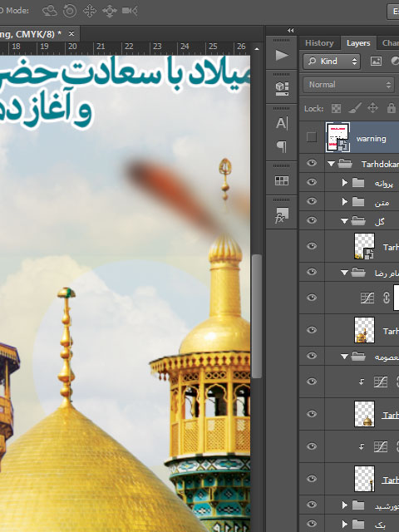Select the 3D Rotate mode icon
This screenshot has height=532, width=399.
(50, 11)
